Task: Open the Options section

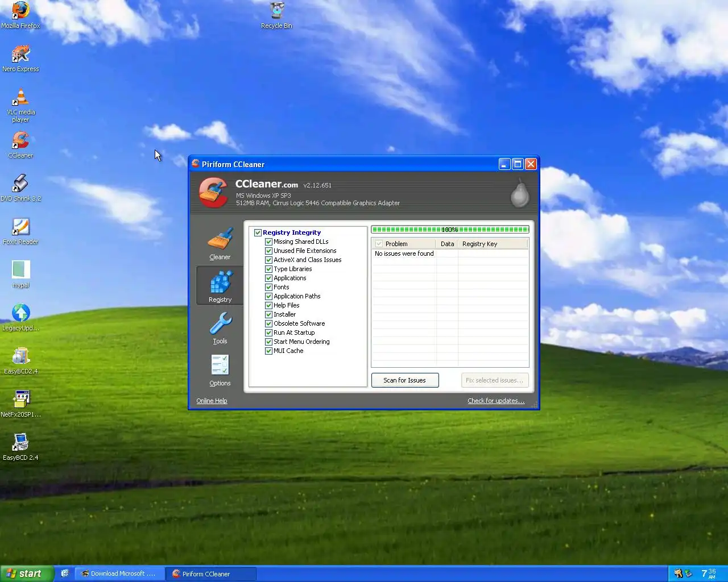Action: [220, 370]
